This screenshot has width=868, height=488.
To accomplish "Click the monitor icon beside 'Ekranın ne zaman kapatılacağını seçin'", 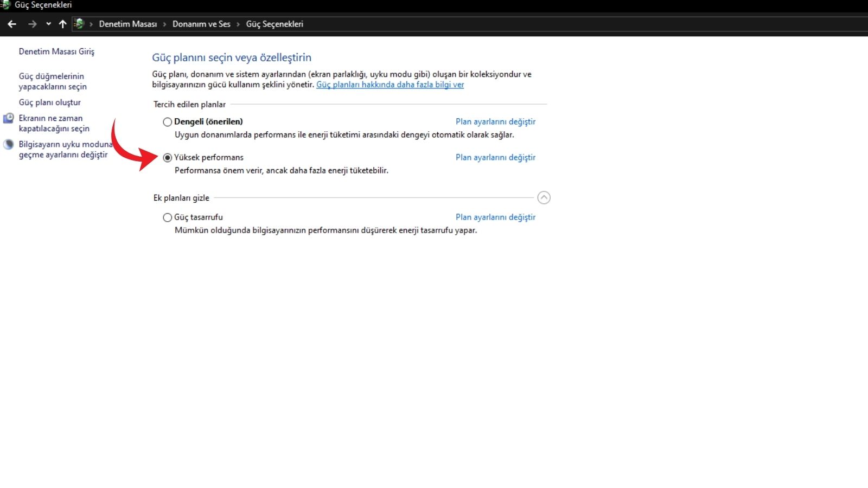I will [x=8, y=118].
